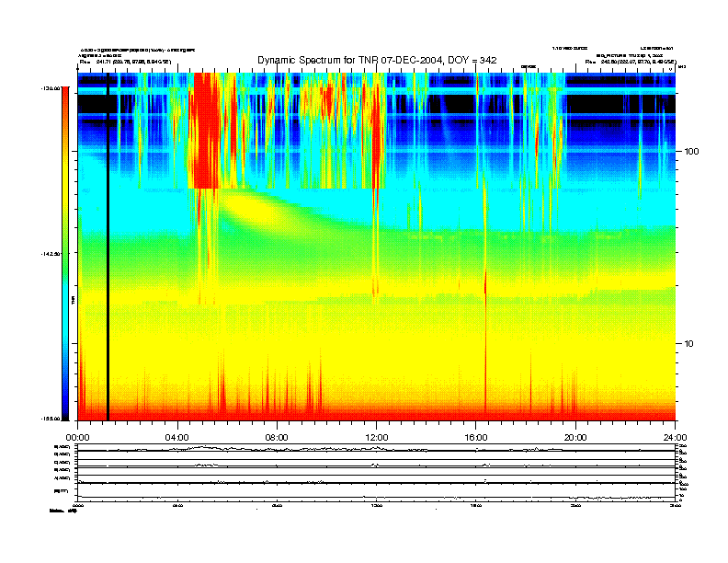
Task: Click the 10 frequency axis label
Action: [x=689, y=344]
